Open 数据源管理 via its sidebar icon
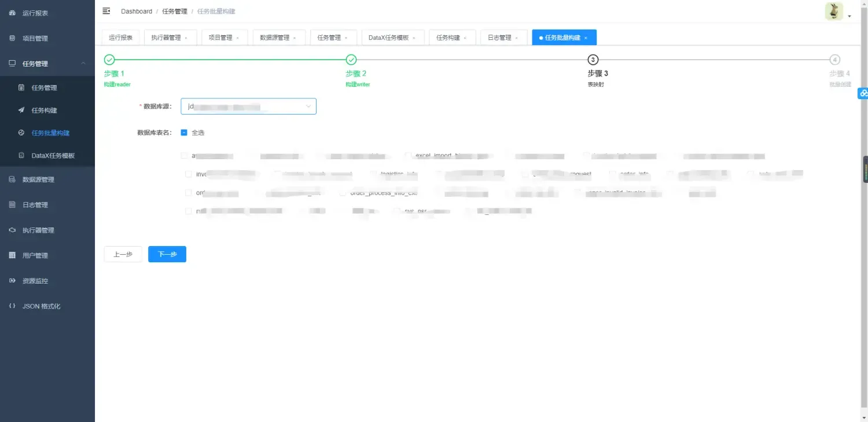This screenshot has width=868, height=422. coord(13,179)
